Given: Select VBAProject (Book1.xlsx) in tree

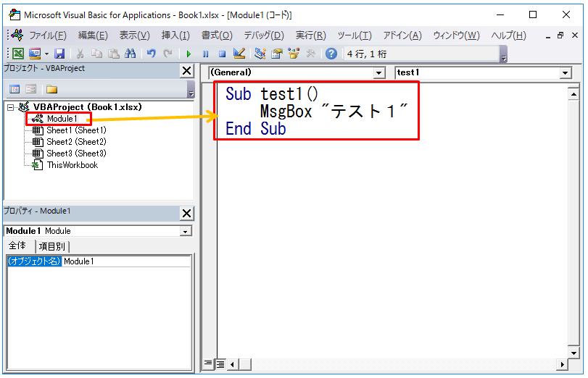Looking at the screenshot, I should pyautogui.click(x=88, y=107).
